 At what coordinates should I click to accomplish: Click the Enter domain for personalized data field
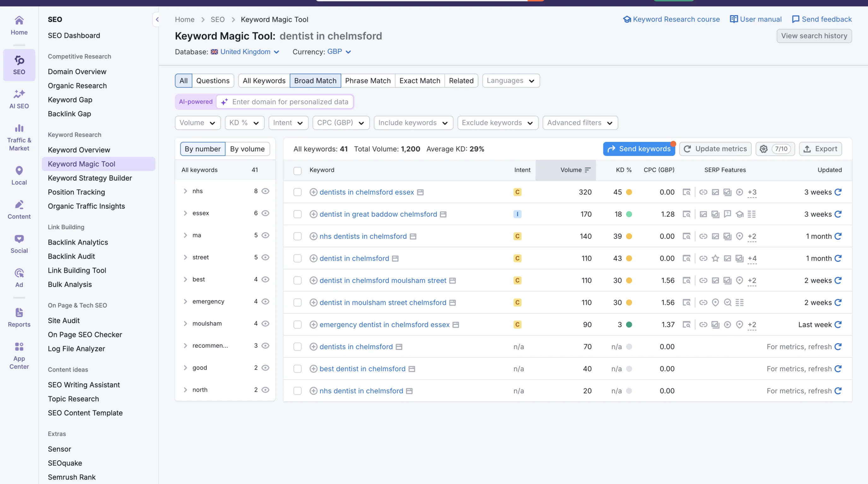285,102
